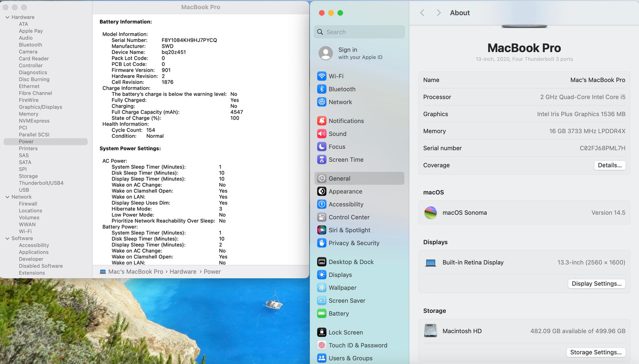Collapse the Network section disclosure triangle
The width and height of the screenshot is (639, 364).
click(7, 197)
